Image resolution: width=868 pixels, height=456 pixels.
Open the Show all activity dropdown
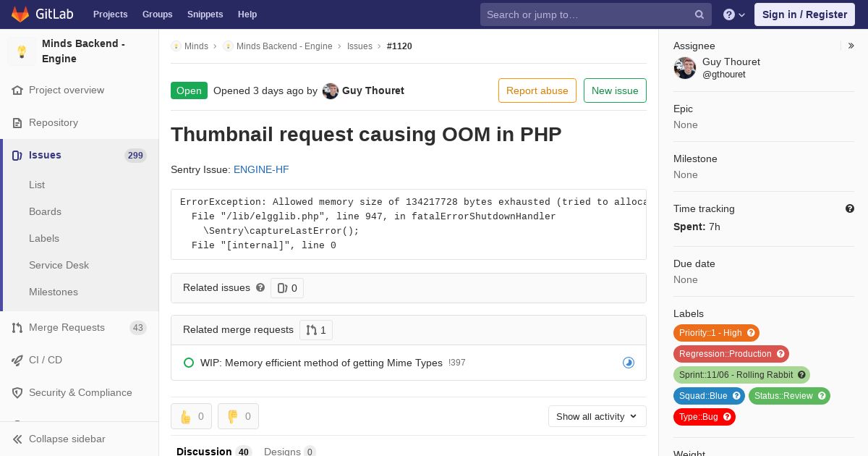click(597, 416)
